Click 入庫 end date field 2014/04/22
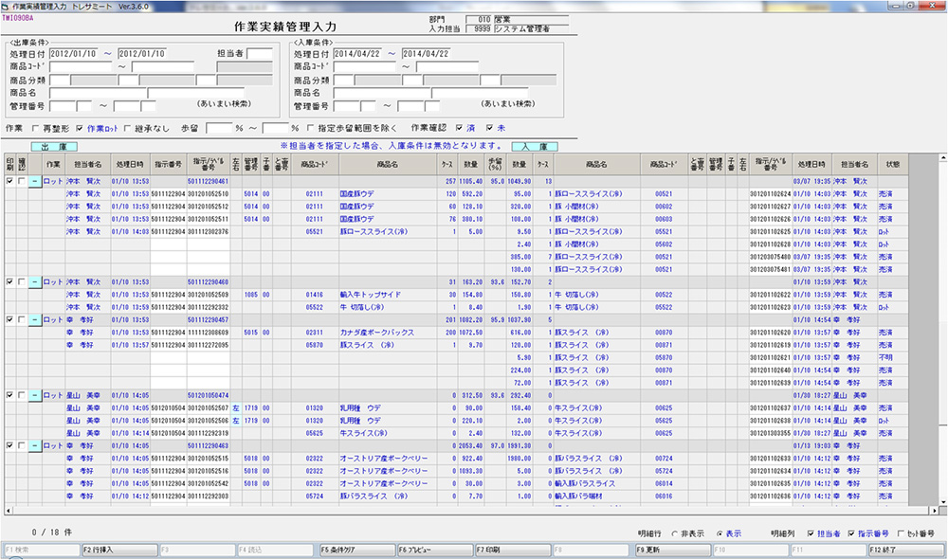The width and height of the screenshot is (948, 560). [x=427, y=54]
